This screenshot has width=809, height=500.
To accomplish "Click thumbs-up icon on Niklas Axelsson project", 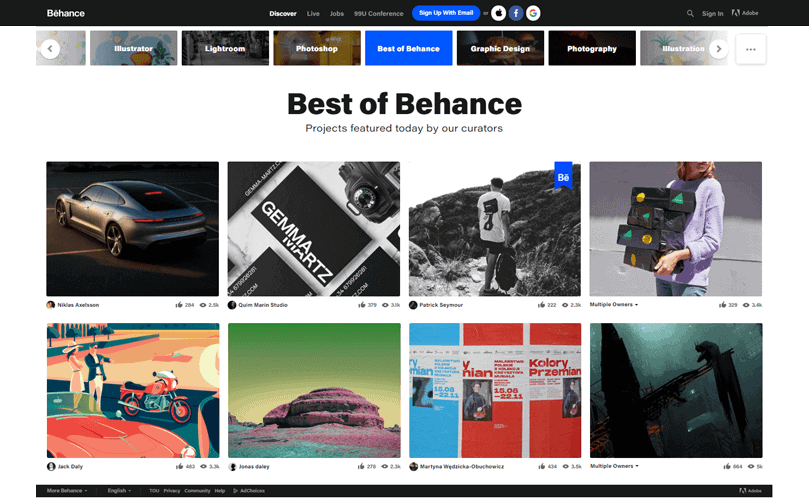I will click(179, 305).
